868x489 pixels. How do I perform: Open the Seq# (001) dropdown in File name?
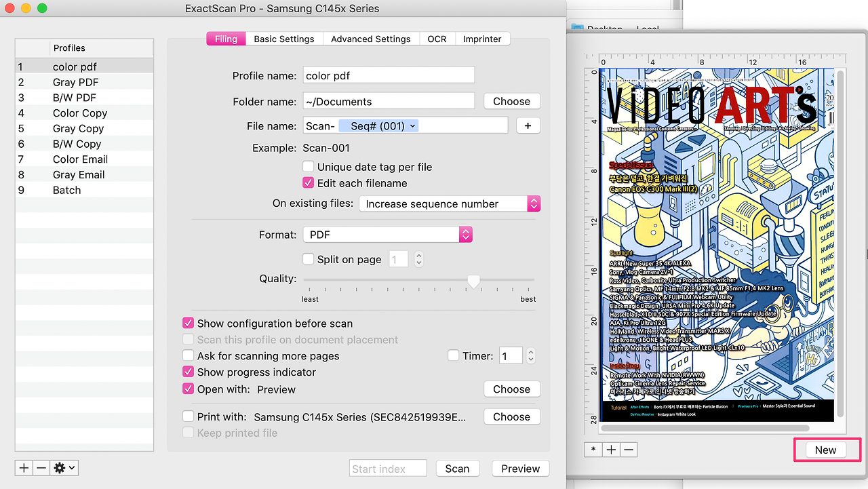point(378,125)
